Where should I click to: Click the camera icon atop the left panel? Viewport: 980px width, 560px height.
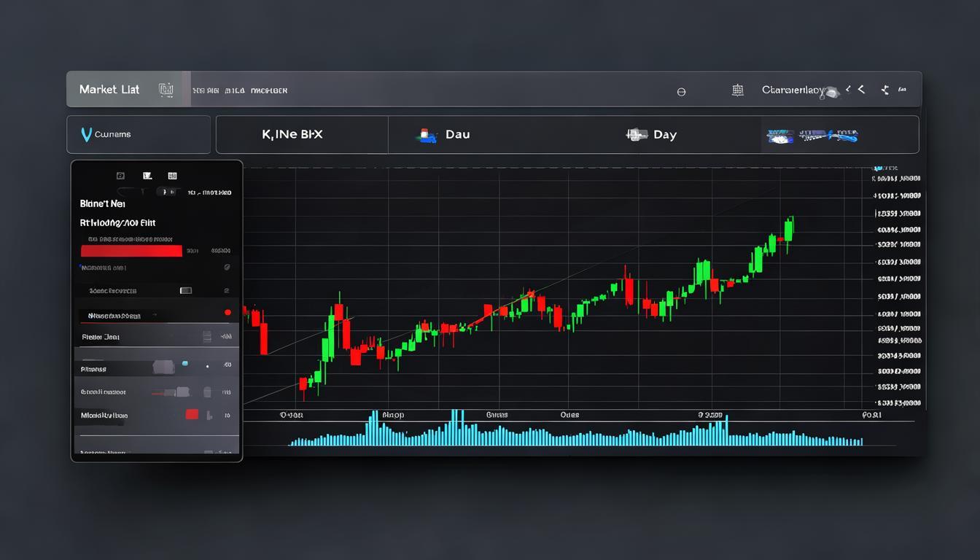pyautogui.click(x=120, y=175)
